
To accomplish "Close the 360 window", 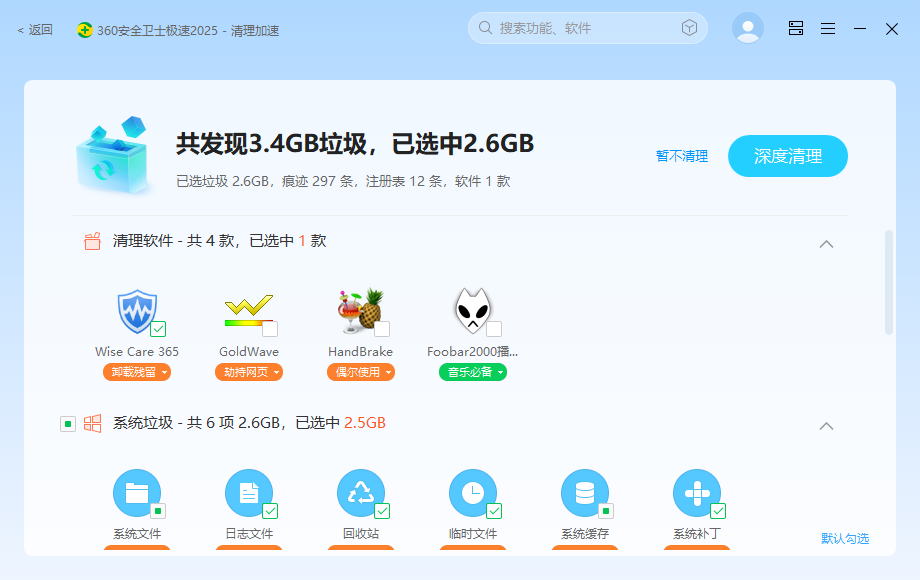I will point(892,29).
